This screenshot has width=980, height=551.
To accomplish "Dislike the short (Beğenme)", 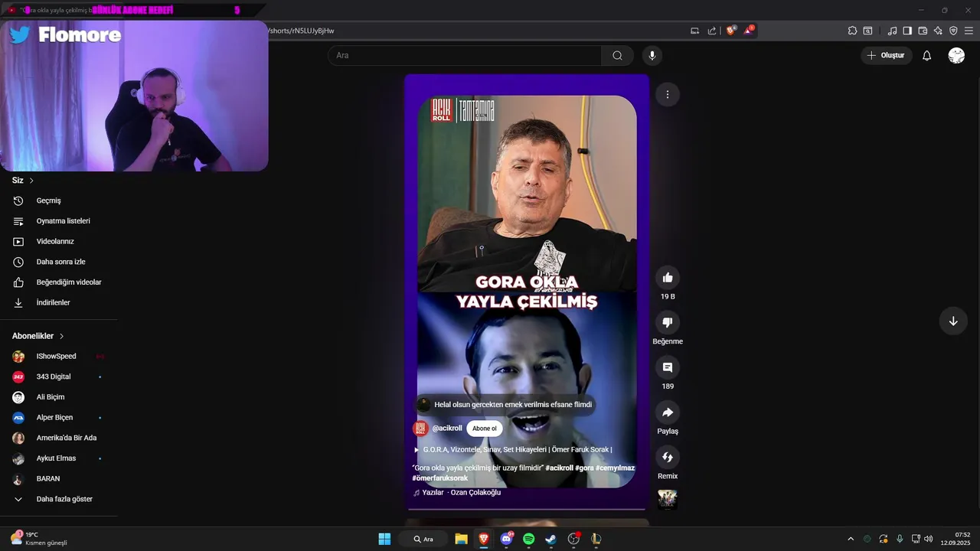I will pos(668,323).
